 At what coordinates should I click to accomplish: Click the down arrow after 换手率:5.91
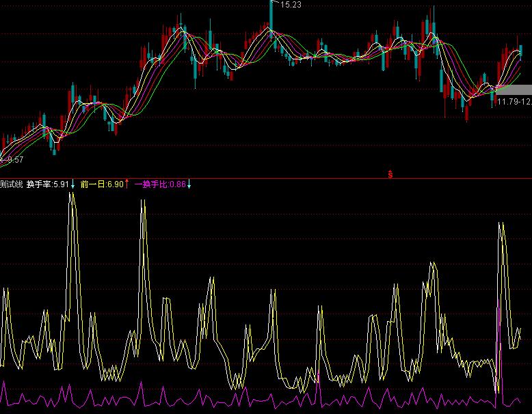coord(72,184)
